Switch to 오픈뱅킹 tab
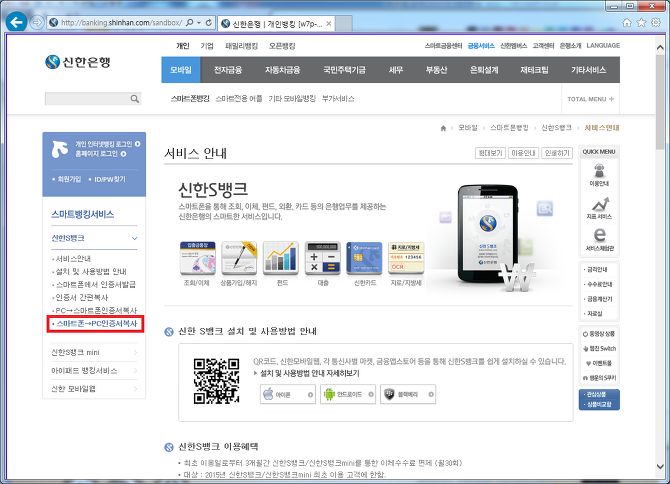The height and width of the screenshot is (484, 670). pos(282,46)
